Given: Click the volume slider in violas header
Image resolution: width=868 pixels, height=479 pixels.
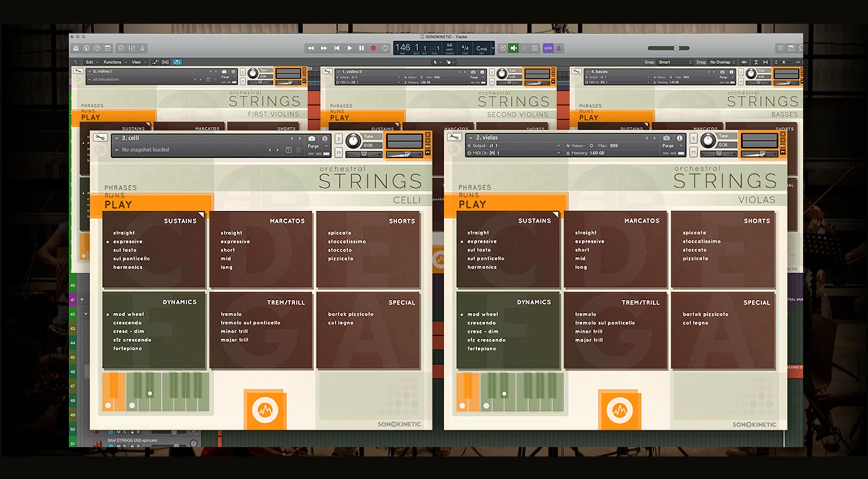Looking at the screenshot, I should pyautogui.click(x=761, y=154).
